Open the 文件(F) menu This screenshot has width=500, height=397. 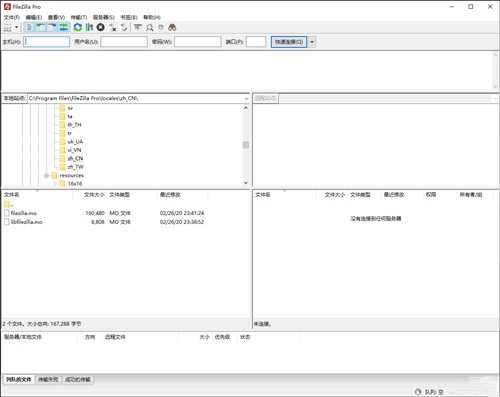click(x=12, y=17)
